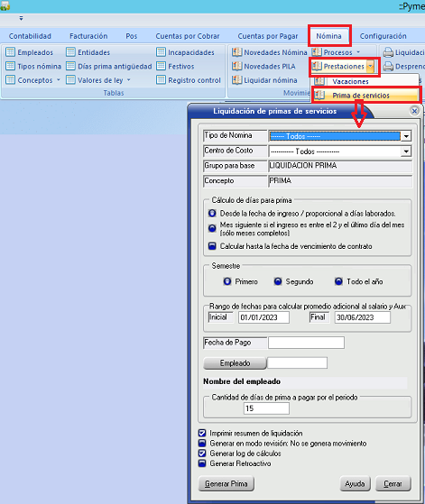The image size is (425, 504).
Task: Open the Empleados table icon
Action: 11,52
